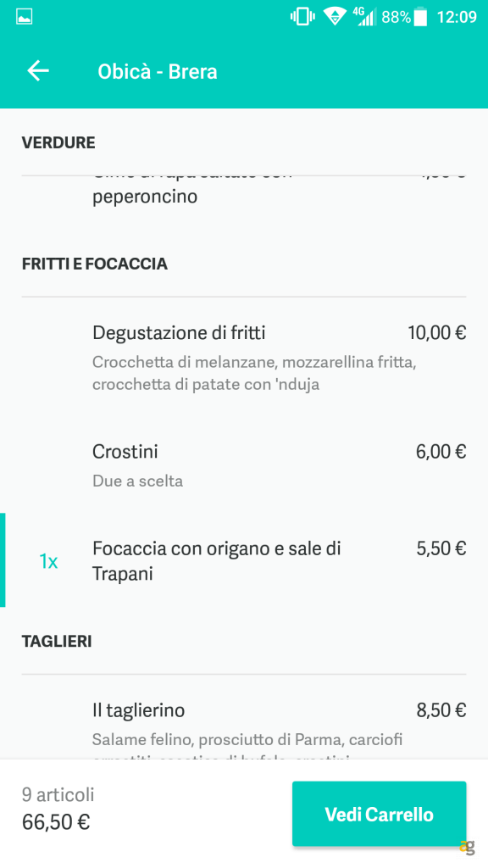This screenshot has height=868, width=488.
Task: Click the back arrow to leave Obicà - Brera
Action: pos(37,70)
